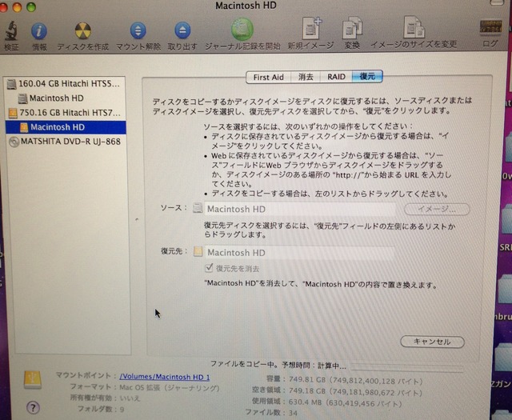
Task: Click the help question mark button
Action: [33, 407]
